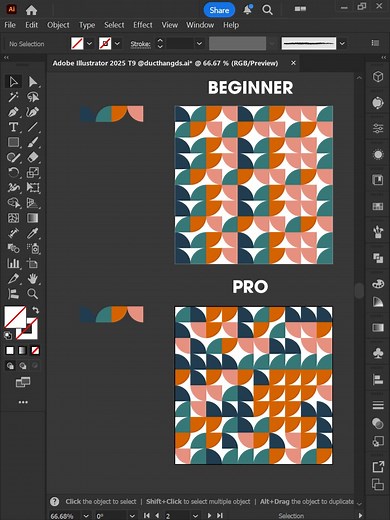Select the Gradient tool
The width and height of the screenshot is (390, 520).
click(x=33, y=218)
